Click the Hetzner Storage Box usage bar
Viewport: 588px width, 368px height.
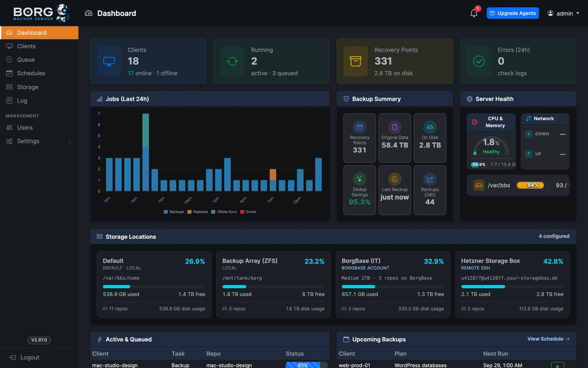pyautogui.click(x=512, y=287)
